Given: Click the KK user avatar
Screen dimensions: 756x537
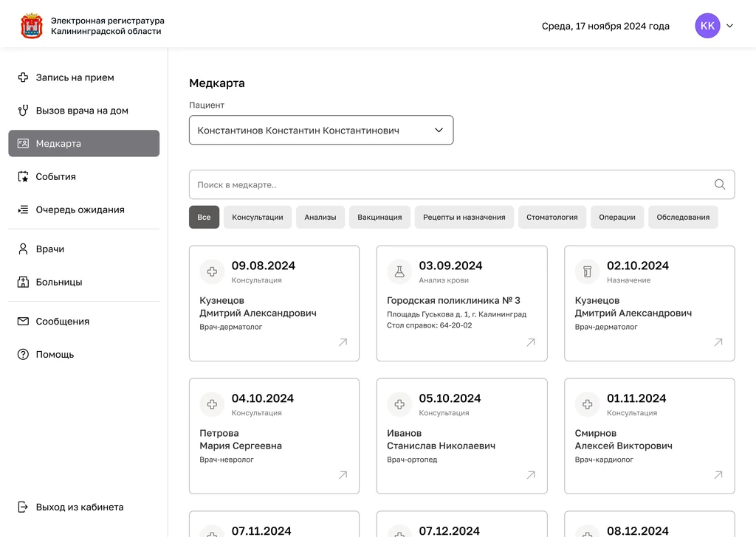Looking at the screenshot, I should click(x=707, y=26).
